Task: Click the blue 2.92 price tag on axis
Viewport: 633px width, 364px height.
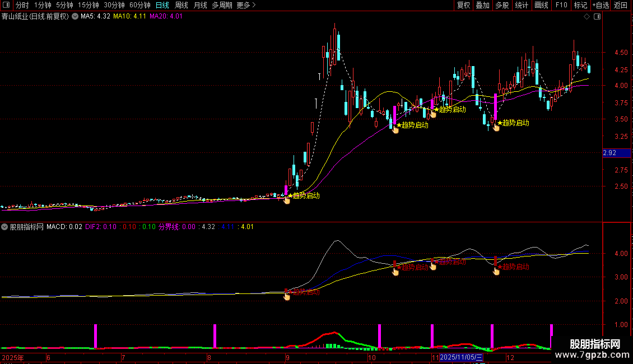Action: [x=616, y=153]
